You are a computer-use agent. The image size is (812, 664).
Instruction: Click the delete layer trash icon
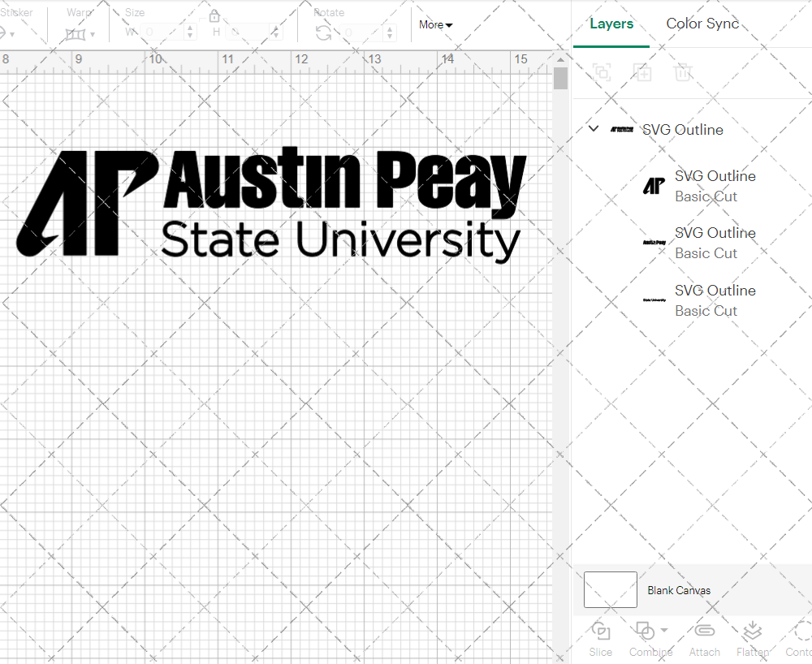[683, 72]
